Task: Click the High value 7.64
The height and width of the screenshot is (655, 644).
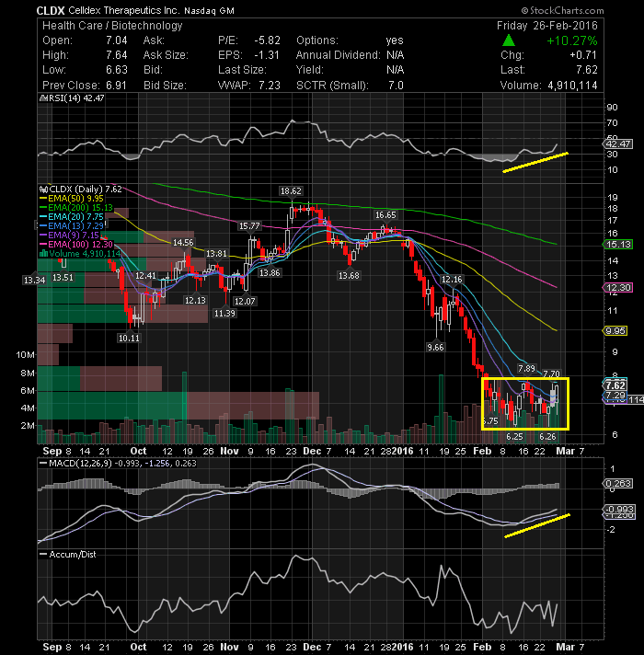Action: coord(117,55)
